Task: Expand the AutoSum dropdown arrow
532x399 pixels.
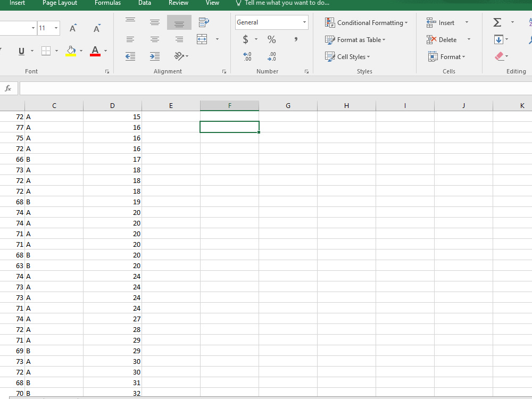Action: tap(512, 22)
